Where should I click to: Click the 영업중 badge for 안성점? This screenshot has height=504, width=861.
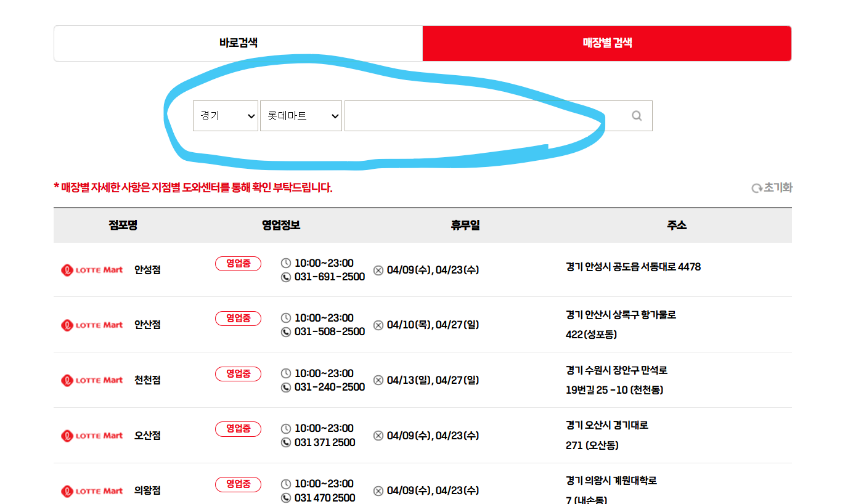238,264
